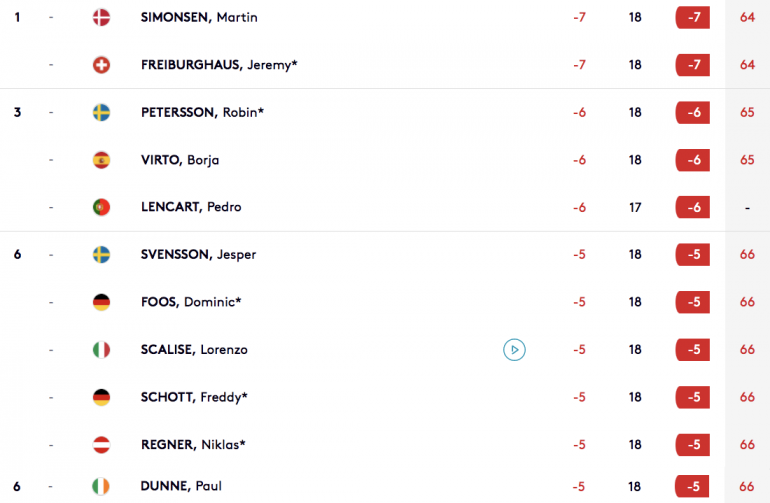770x503 pixels.
Task: Open Martin Simonsen's player profile
Action: tap(199, 17)
